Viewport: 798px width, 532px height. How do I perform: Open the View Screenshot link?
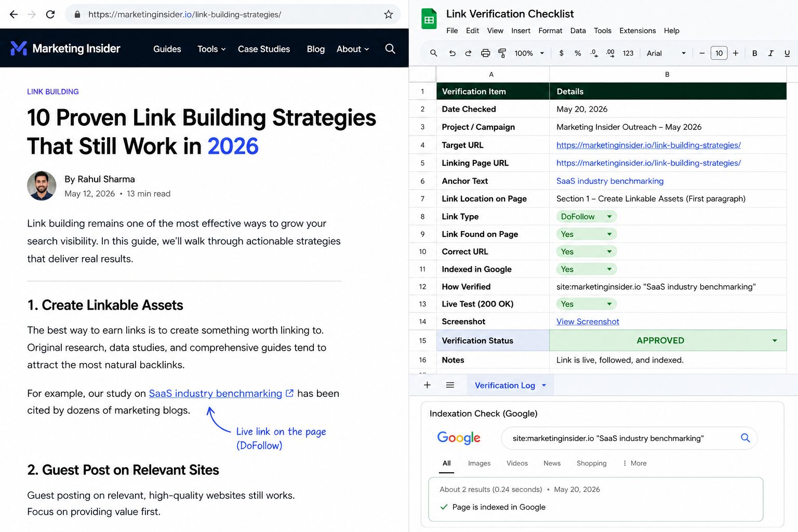(588, 322)
